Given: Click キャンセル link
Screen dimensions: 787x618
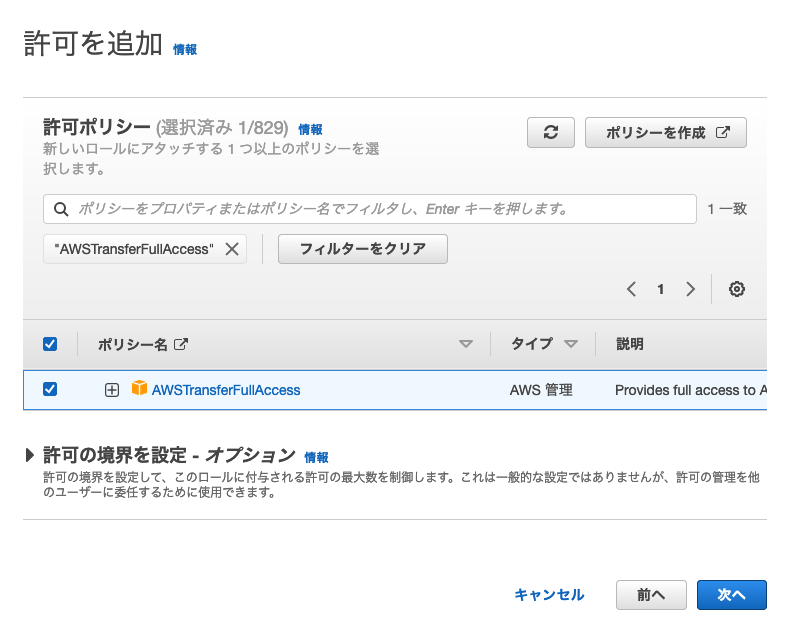Looking at the screenshot, I should (549, 595).
